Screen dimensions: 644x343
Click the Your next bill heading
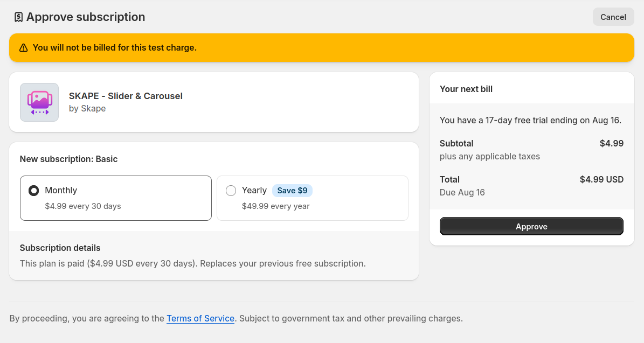click(x=466, y=89)
